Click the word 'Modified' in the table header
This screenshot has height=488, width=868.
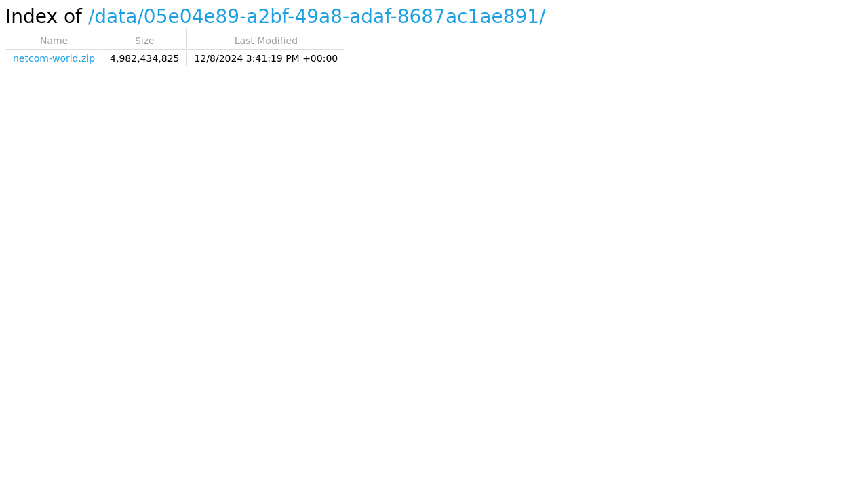click(277, 41)
